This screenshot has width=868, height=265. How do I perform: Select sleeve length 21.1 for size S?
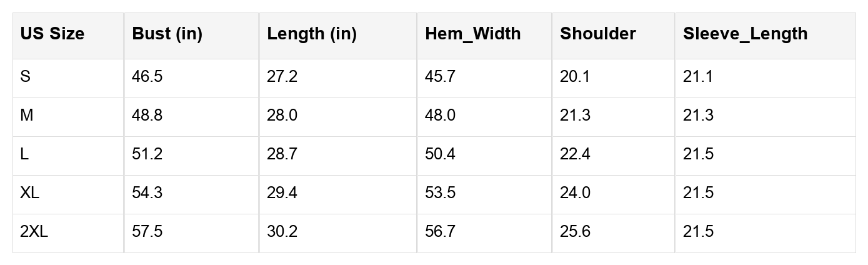[x=698, y=77]
